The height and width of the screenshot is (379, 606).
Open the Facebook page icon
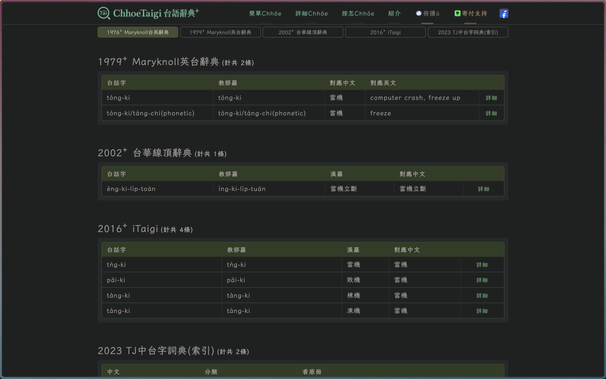[x=504, y=14]
